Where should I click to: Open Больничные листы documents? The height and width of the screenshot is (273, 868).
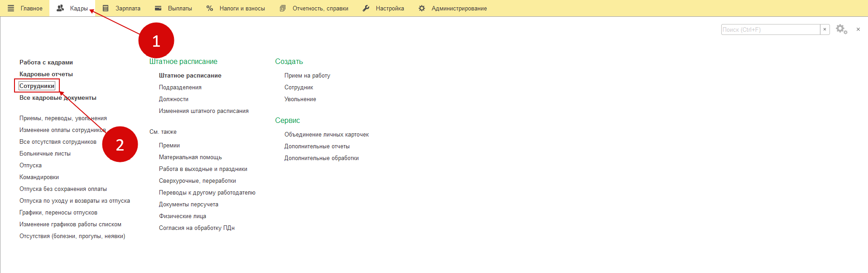coord(45,154)
